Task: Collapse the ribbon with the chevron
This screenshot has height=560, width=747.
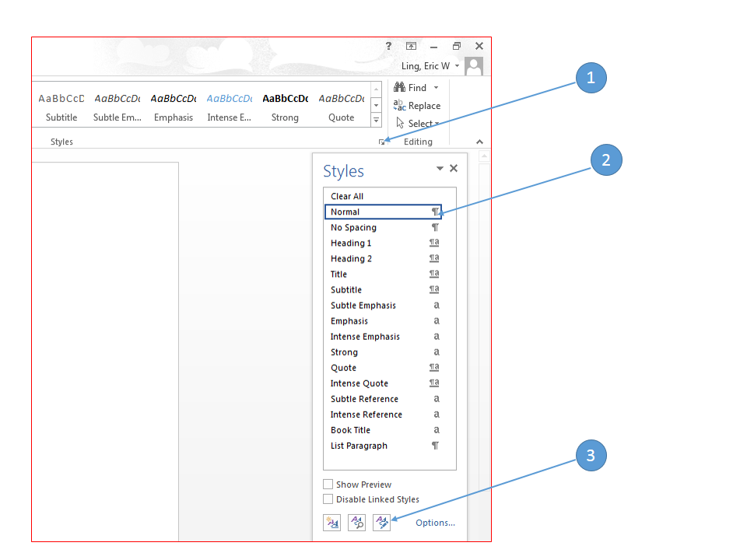Action: tap(479, 142)
